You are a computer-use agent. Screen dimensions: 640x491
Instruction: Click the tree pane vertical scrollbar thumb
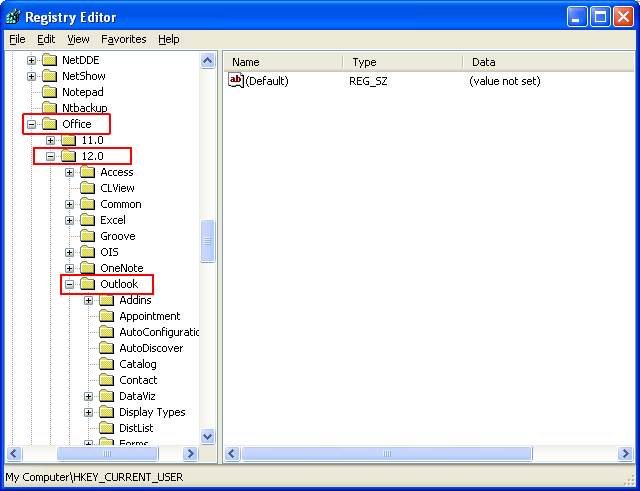tap(207, 241)
